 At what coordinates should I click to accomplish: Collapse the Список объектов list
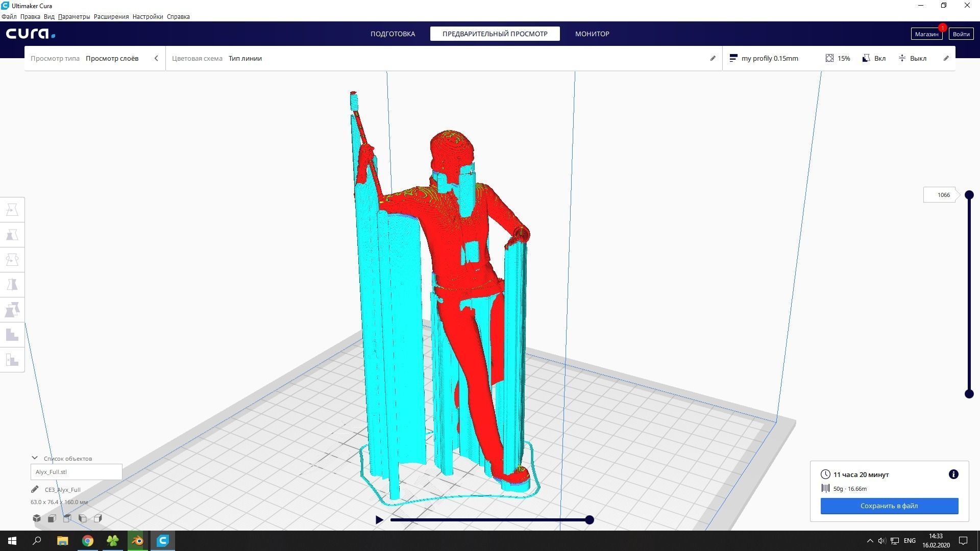pyautogui.click(x=35, y=458)
